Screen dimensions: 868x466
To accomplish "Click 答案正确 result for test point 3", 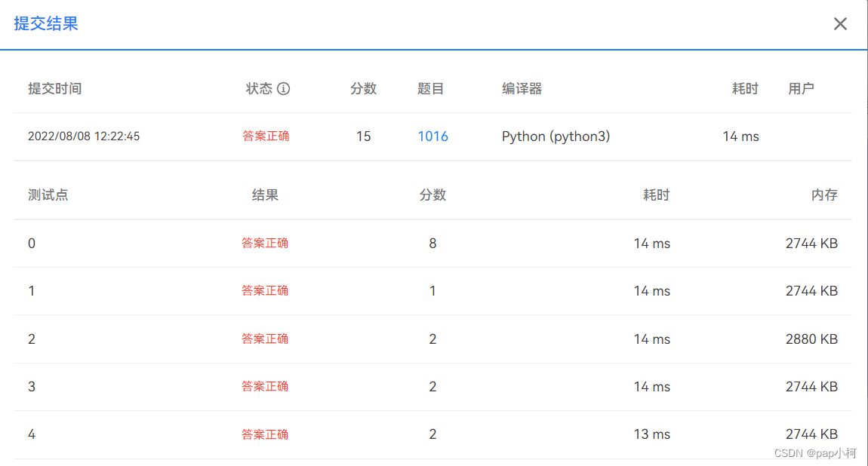I will click(x=266, y=386).
